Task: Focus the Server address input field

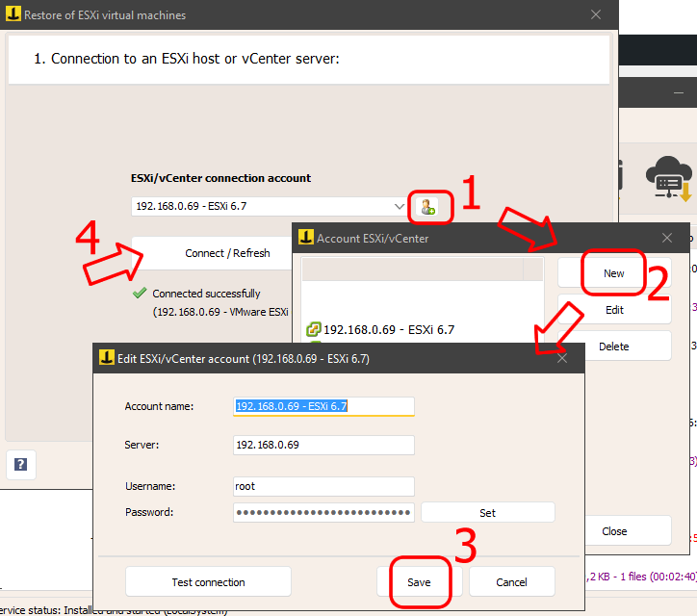Action: coord(323,446)
